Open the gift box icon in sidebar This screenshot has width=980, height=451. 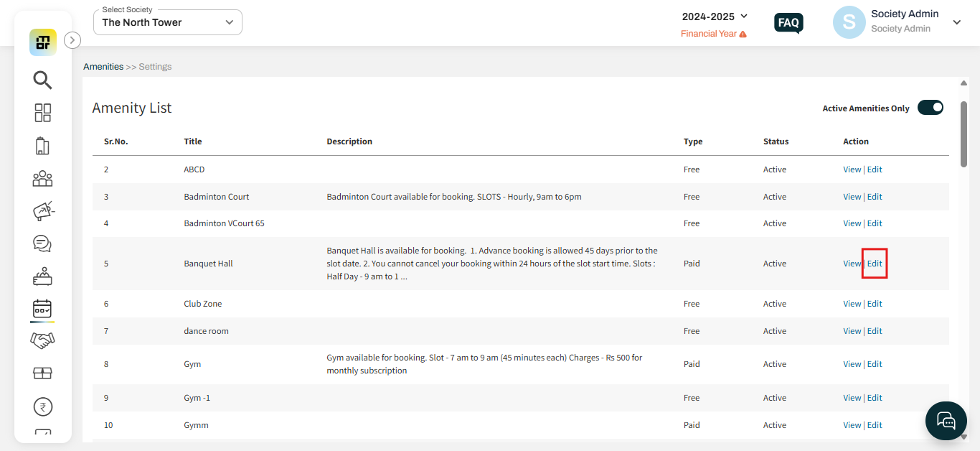pyautogui.click(x=43, y=373)
